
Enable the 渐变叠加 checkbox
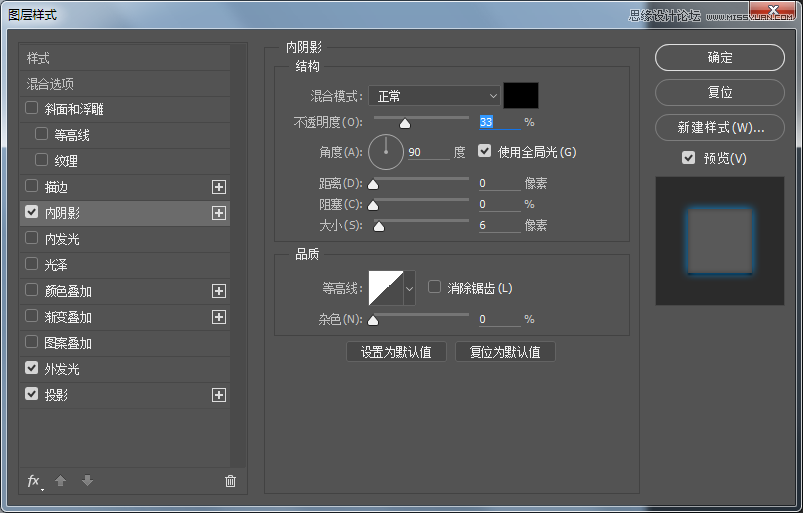tap(31, 316)
